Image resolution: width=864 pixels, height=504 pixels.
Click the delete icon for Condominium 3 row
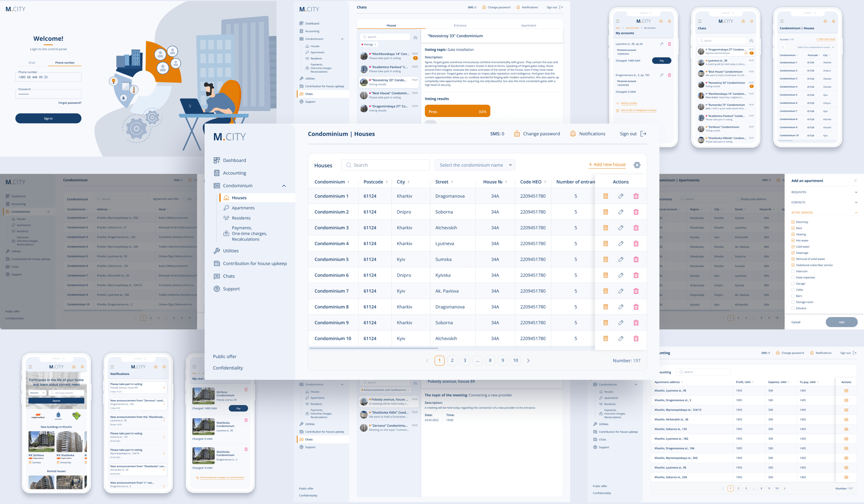click(x=636, y=228)
